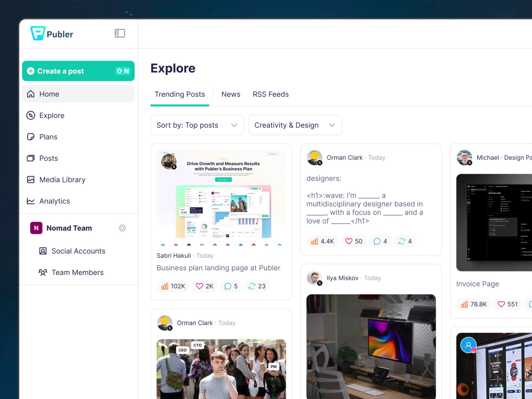The image size is (532, 399).
Task: Open Nomad Team settings gear
Action: [122, 228]
